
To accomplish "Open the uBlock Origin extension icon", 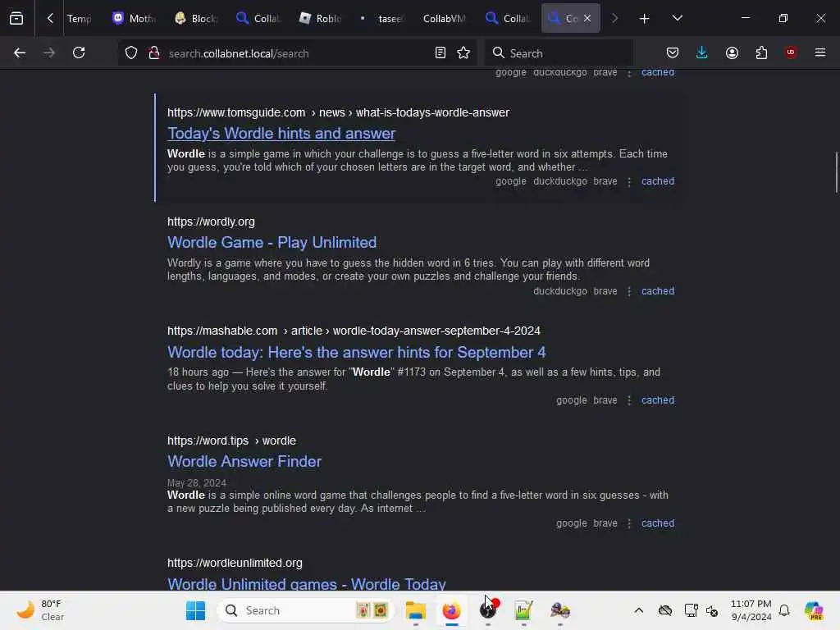I will pos(791,52).
